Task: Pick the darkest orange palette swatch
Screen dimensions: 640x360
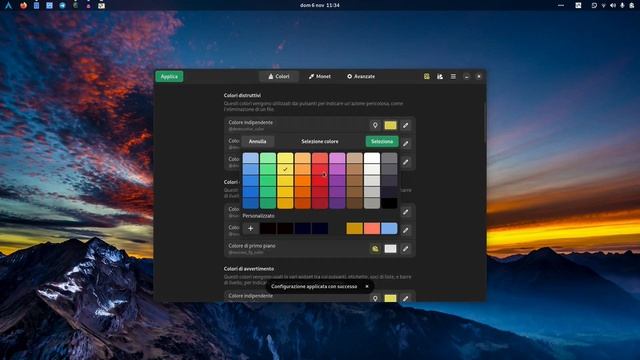Action: tap(302, 203)
